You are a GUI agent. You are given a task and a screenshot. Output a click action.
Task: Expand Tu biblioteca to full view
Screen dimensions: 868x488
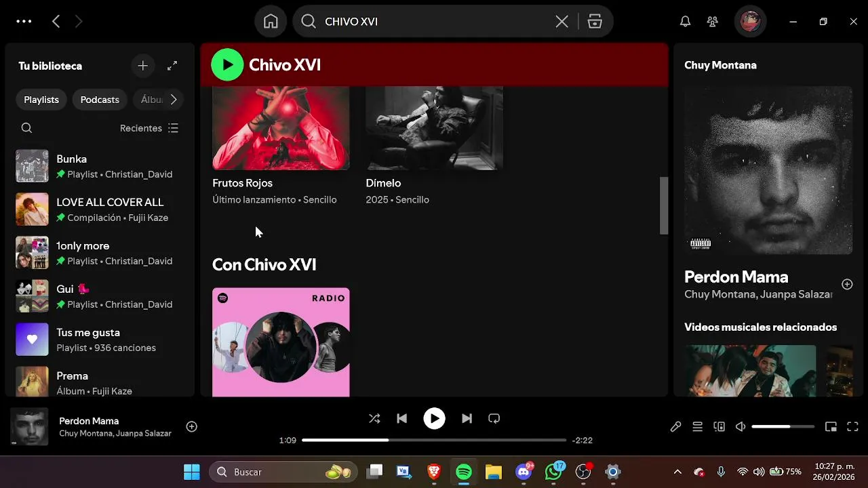172,66
